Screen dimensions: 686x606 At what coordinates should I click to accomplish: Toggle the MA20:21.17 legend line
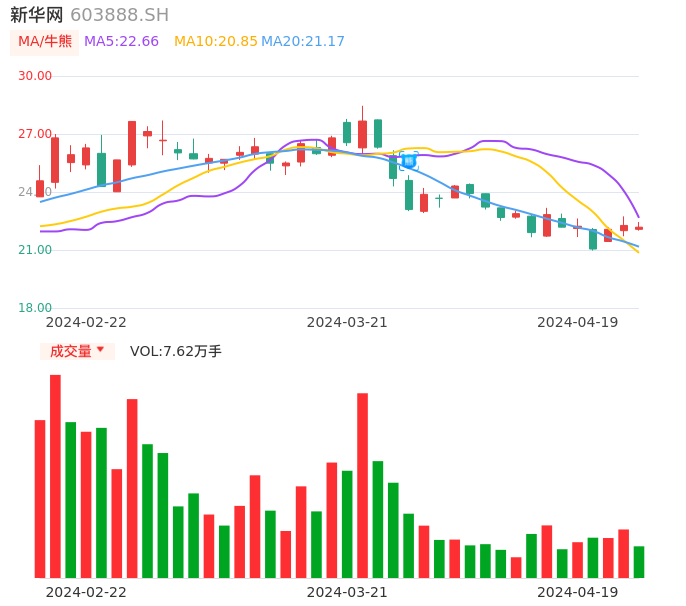pyautogui.click(x=303, y=42)
